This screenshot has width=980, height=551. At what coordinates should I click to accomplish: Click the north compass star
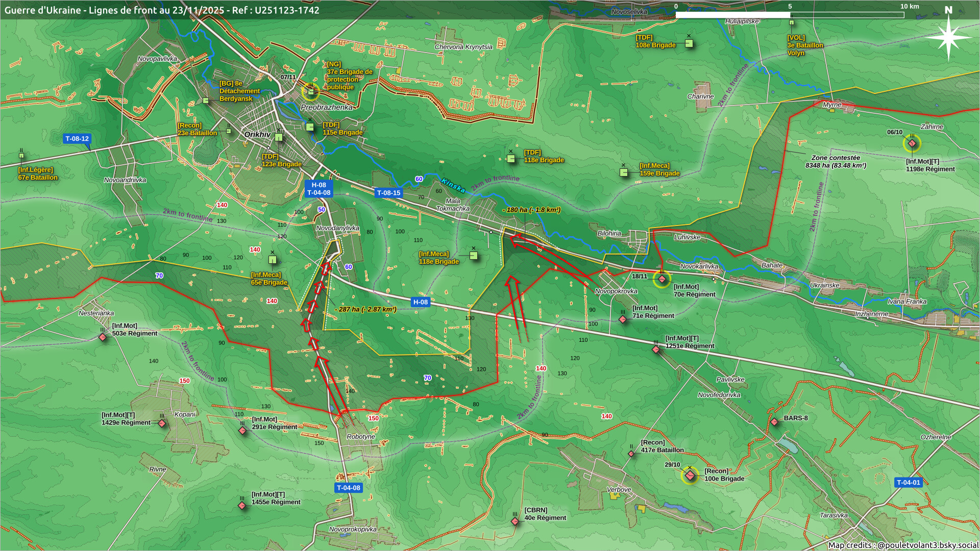point(948,37)
